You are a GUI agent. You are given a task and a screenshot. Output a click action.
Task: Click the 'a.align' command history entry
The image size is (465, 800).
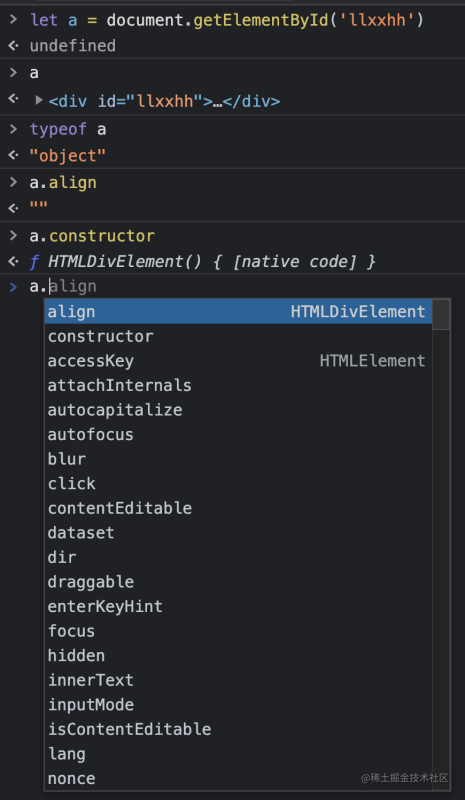[63, 182]
